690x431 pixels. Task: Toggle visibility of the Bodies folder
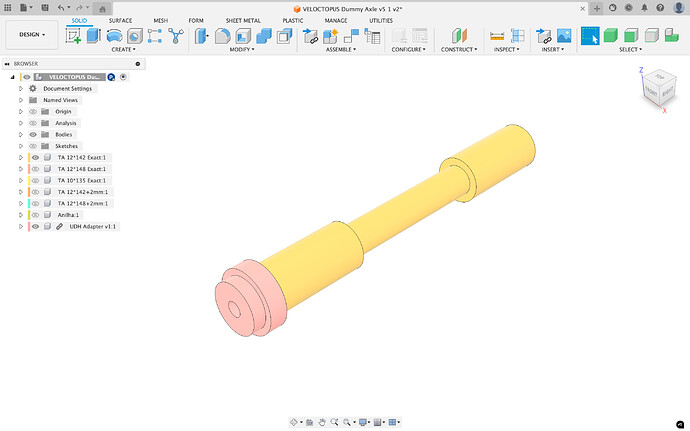(x=33, y=134)
